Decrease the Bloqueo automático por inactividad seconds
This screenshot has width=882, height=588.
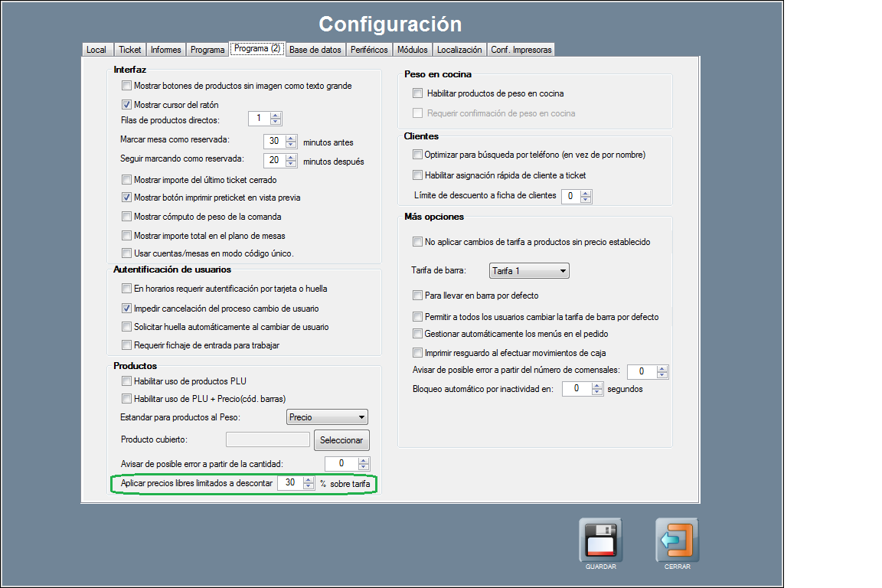click(597, 392)
